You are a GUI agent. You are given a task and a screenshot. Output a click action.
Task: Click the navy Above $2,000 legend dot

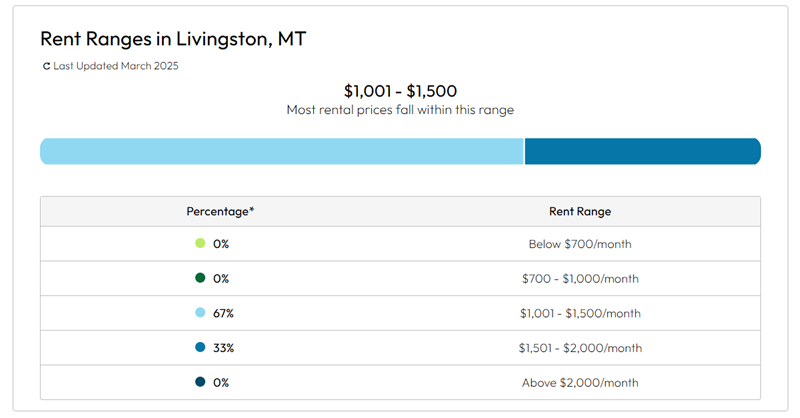(200, 382)
